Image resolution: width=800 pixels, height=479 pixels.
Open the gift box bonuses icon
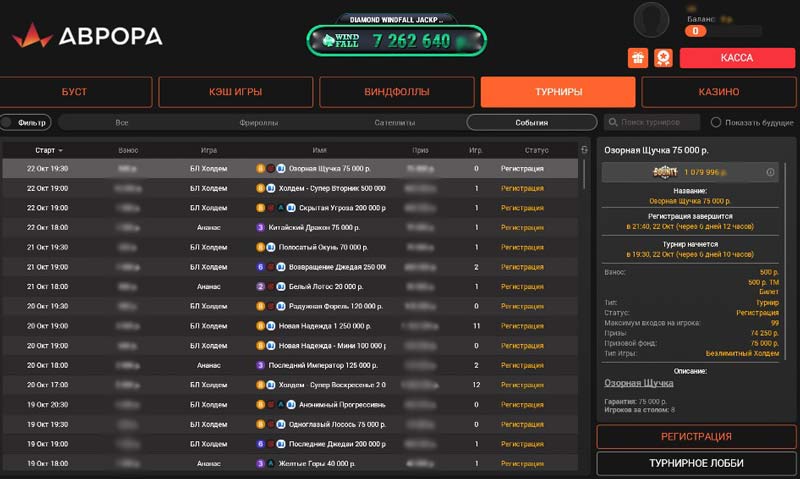point(637,58)
